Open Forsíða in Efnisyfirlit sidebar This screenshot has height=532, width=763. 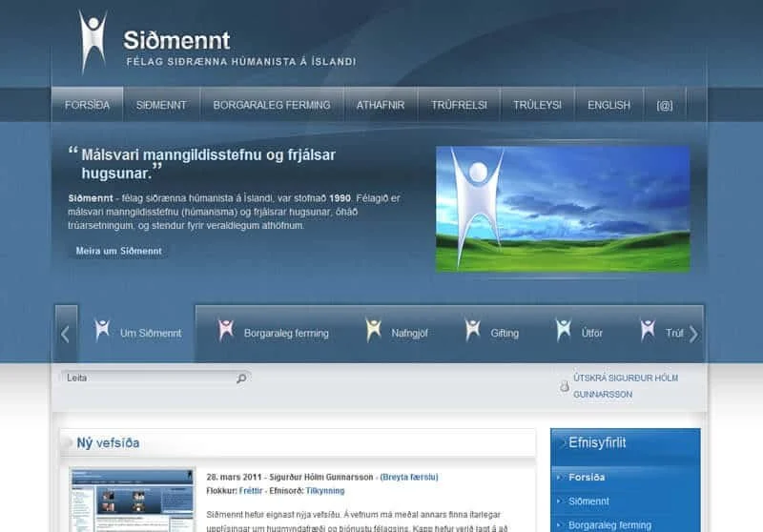tap(587, 478)
